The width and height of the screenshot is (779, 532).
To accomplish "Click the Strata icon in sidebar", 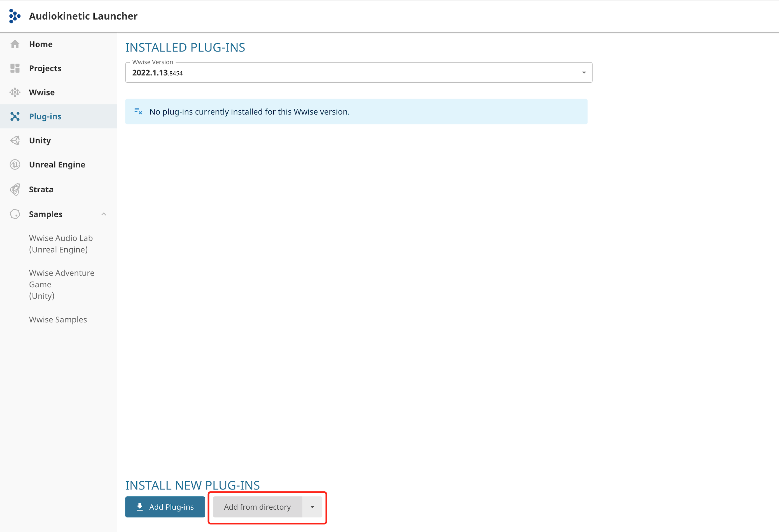I will (x=15, y=189).
